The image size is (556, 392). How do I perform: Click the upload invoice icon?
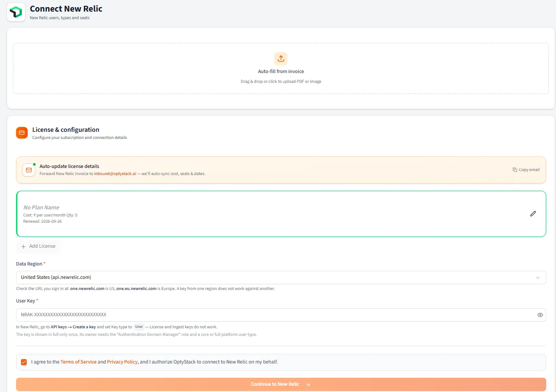[281, 59]
